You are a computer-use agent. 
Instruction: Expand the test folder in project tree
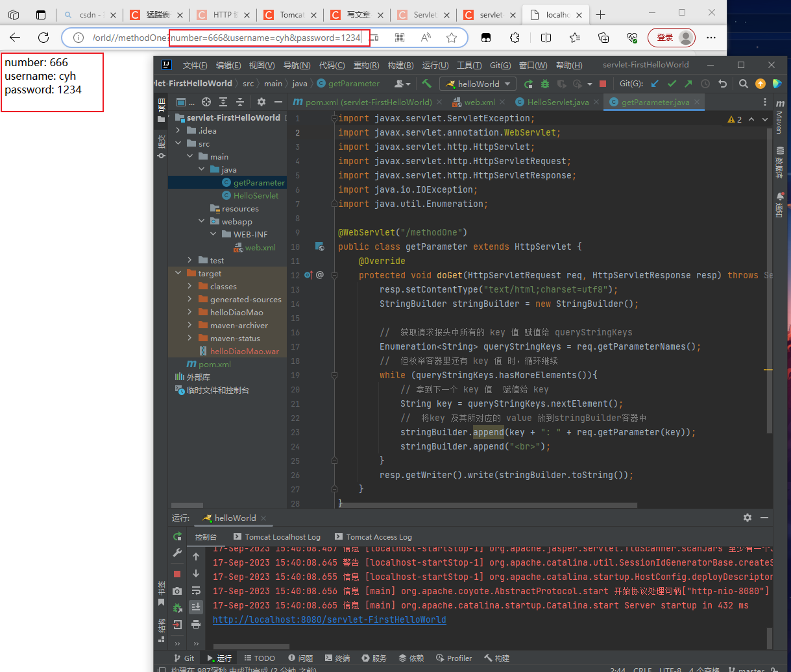190,261
